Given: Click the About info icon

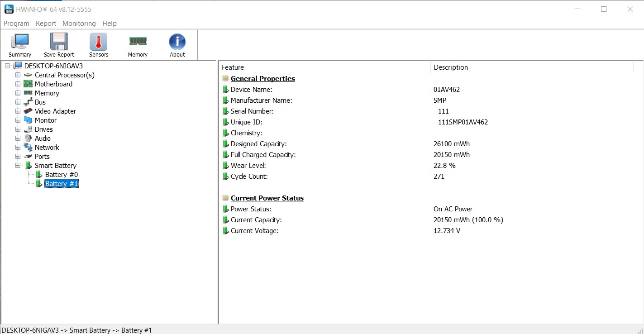Looking at the screenshot, I should click(x=177, y=42).
